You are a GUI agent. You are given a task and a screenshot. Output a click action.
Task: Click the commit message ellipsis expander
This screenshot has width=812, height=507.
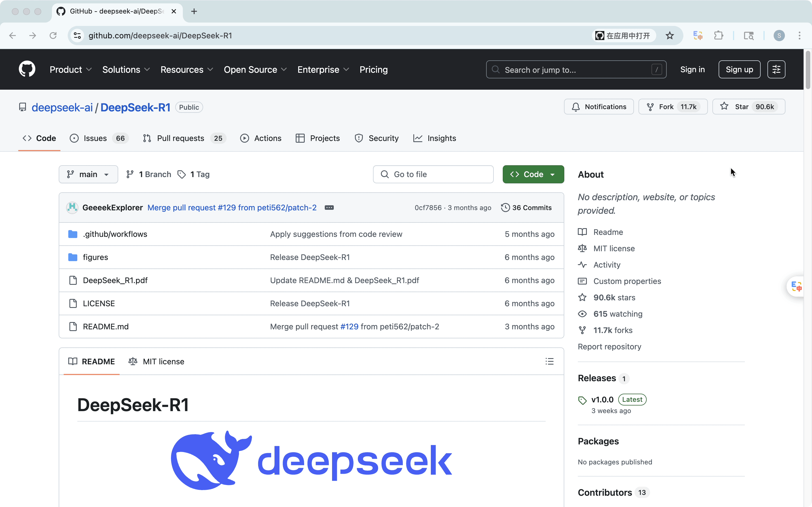click(329, 208)
